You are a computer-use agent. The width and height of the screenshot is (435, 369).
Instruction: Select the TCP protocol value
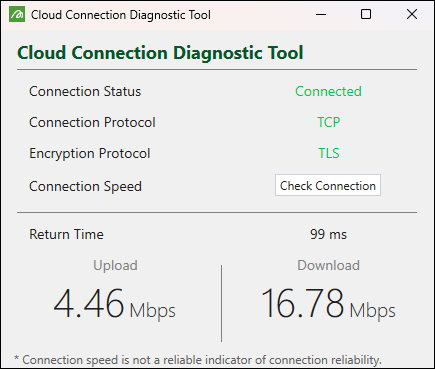pyautogui.click(x=328, y=122)
